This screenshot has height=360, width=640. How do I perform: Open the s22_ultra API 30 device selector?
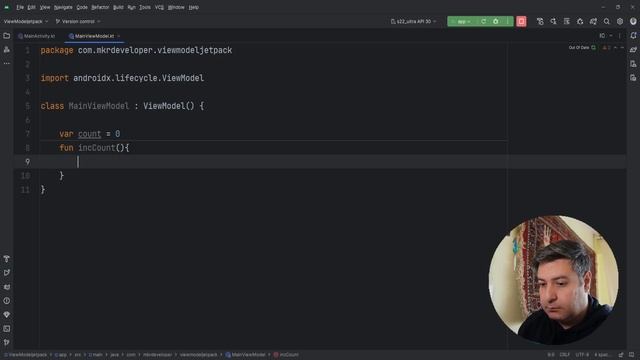413,21
